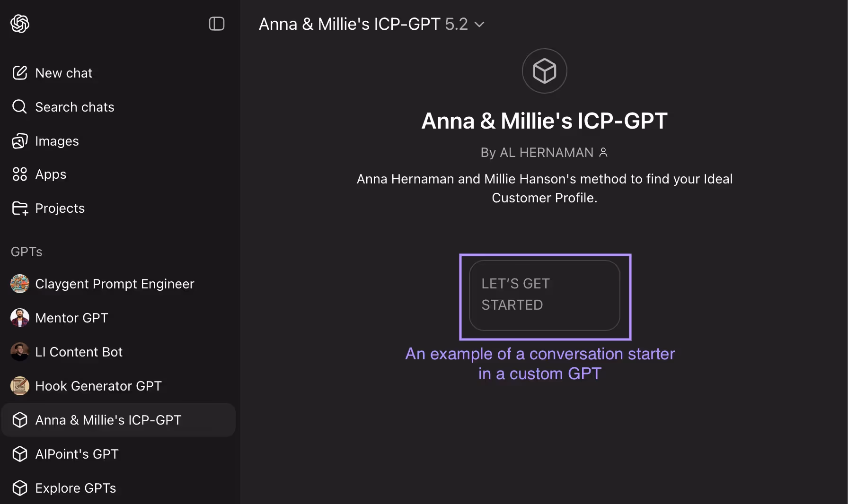Screen dimensions: 848x504
Task: Click the main Anna & Millie's ICP-GPT heading
Action: [x=544, y=121]
